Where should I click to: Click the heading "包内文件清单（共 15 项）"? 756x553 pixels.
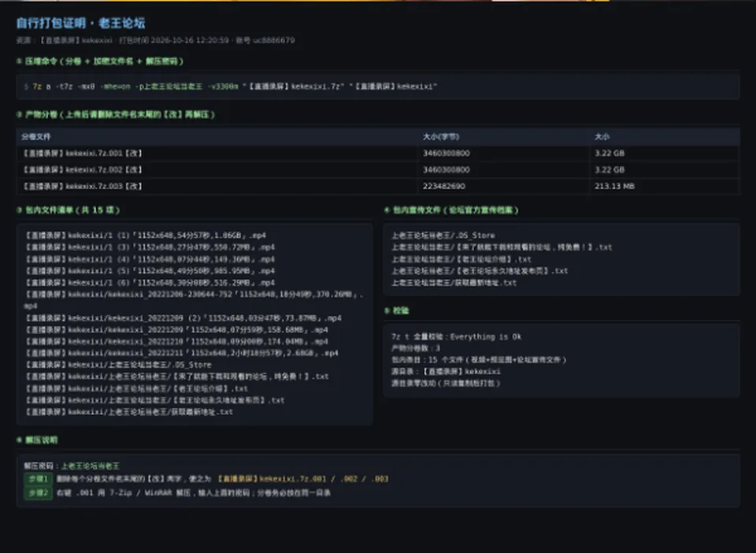(69, 210)
